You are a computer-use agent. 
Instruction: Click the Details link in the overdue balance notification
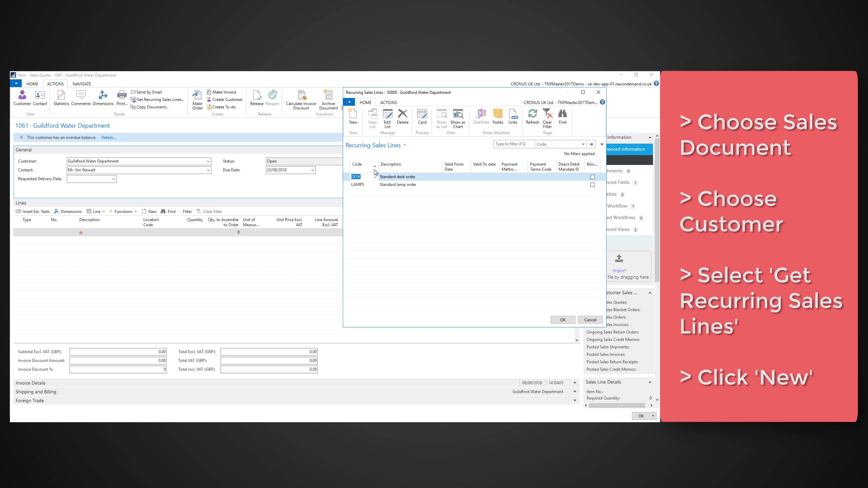coord(108,137)
